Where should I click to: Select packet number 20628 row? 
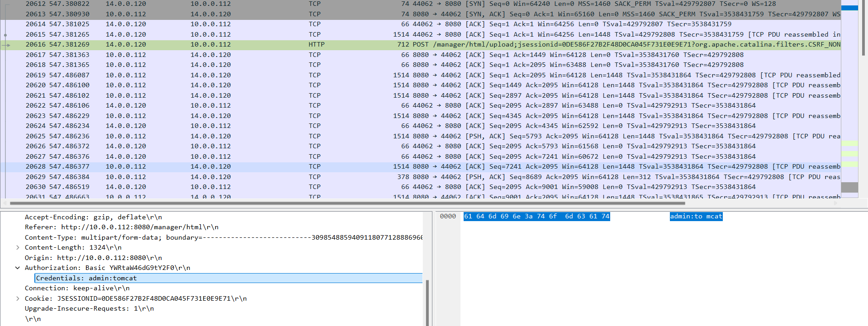click(x=421, y=166)
